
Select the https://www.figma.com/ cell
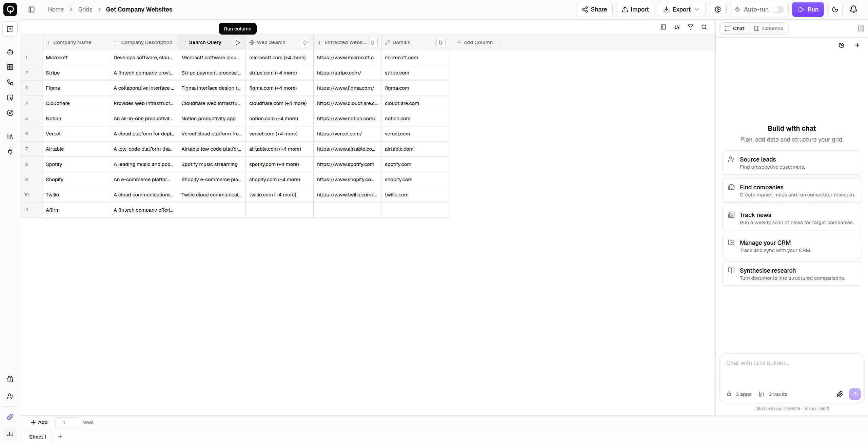[x=347, y=88]
